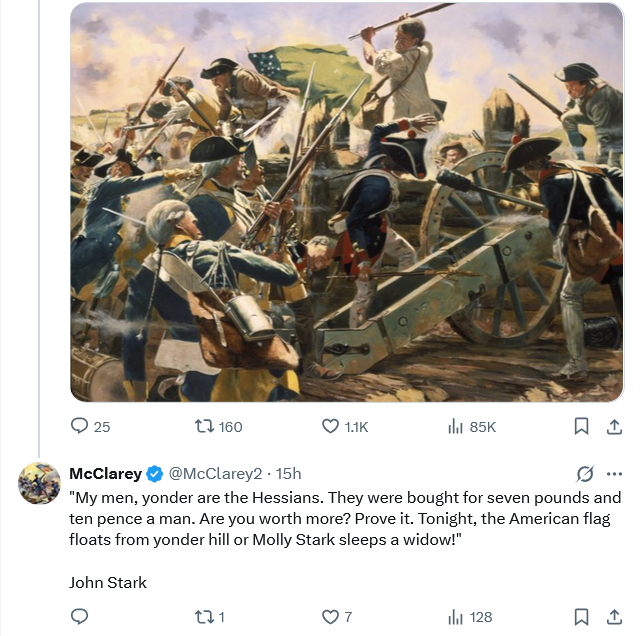Open McClarey's profile avatar
The width and height of the screenshot is (641, 636).
pyautogui.click(x=39, y=483)
